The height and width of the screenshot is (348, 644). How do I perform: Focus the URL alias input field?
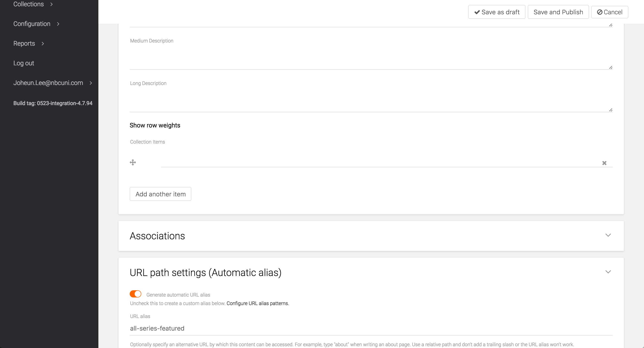[371, 328]
